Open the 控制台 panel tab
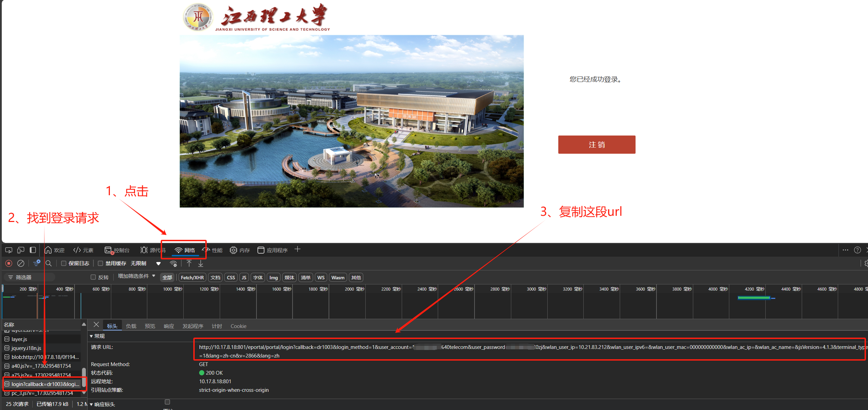The image size is (868, 410). (x=117, y=250)
